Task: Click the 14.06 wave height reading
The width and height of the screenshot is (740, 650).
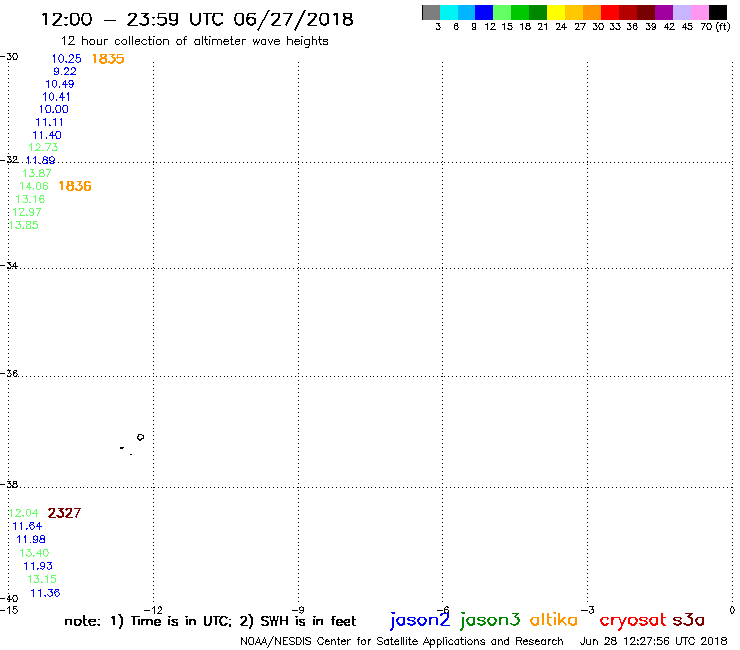Action: [x=34, y=186]
